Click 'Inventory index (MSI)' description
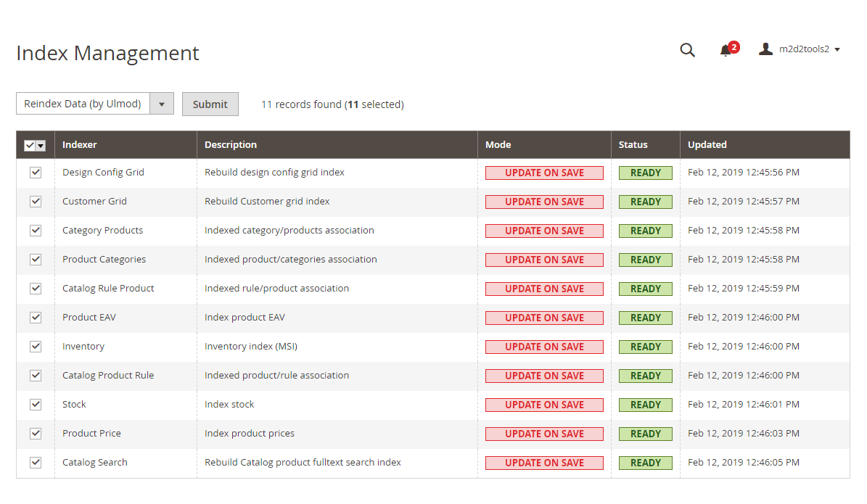Image resolution: width=867 pixels, height=504 pixels. (251, 347)
